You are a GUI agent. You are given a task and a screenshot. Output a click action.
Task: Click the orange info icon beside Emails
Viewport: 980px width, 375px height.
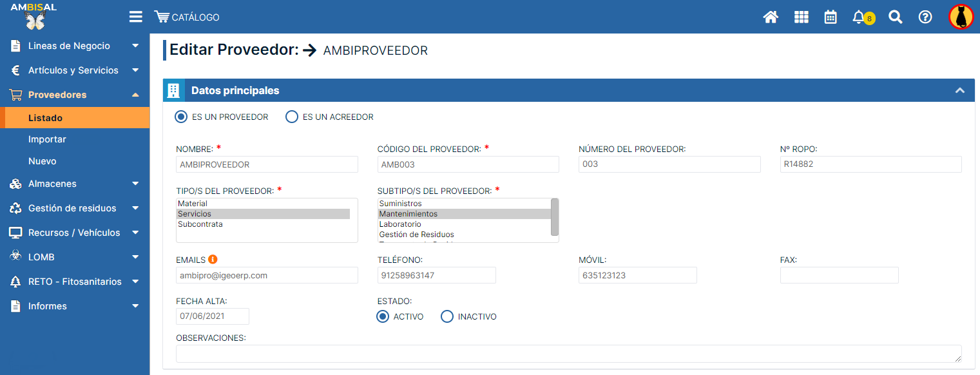click(x=213, y=260)
